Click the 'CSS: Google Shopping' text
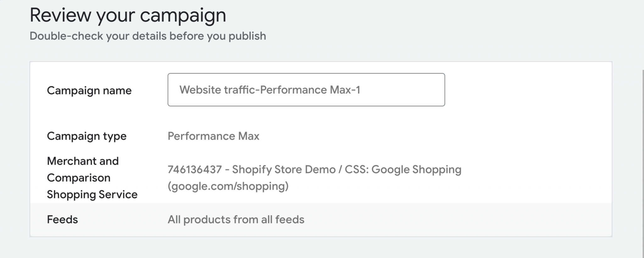The height and width of the screenshot is (258, 644). pyautogui.click(x=403, y=169)
